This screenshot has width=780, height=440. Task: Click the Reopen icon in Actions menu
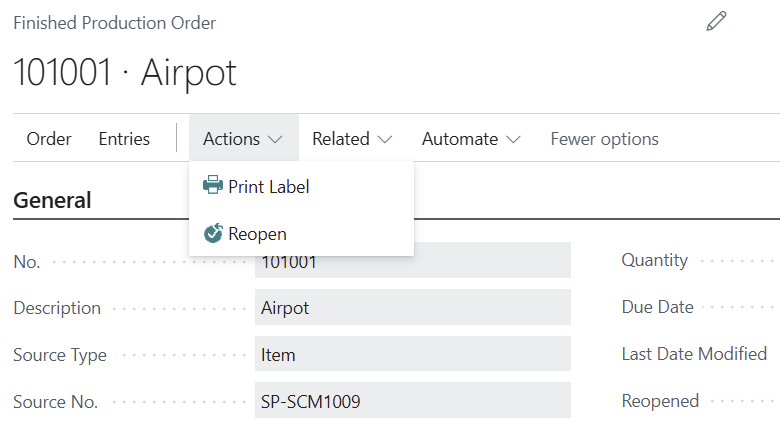click(x=213, y=234)
